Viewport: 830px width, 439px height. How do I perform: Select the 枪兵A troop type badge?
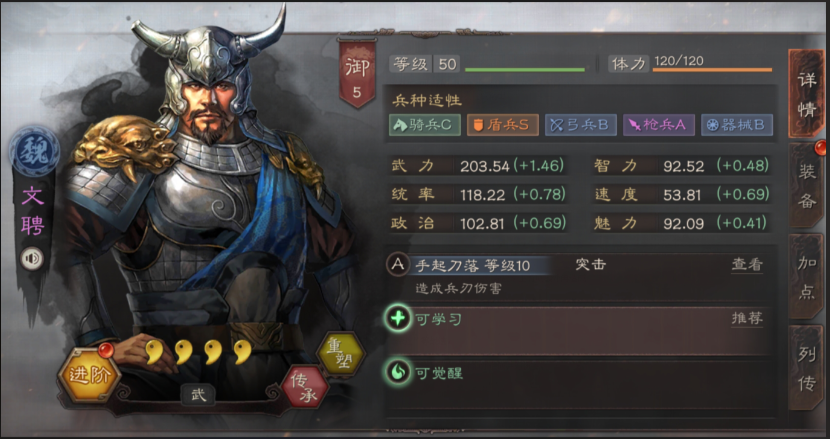[x=659, y=125]
